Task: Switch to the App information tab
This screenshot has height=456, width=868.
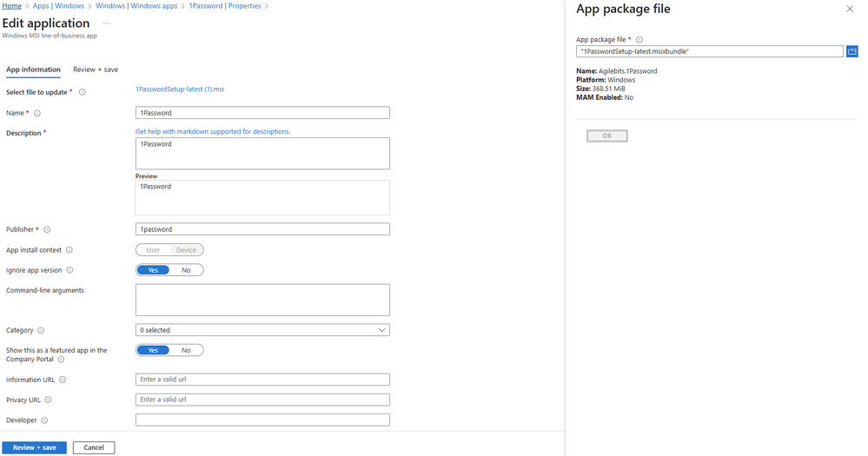Action: (x=33, y=69)
